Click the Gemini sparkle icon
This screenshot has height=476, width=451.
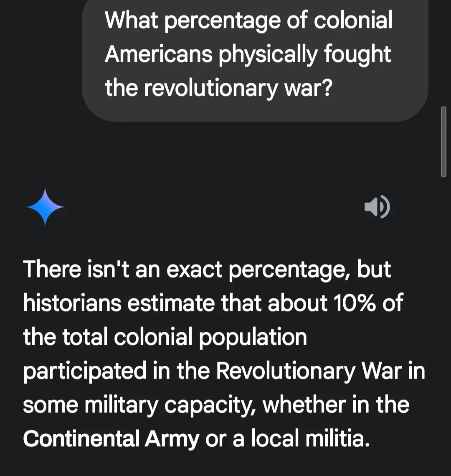point(45,207)
